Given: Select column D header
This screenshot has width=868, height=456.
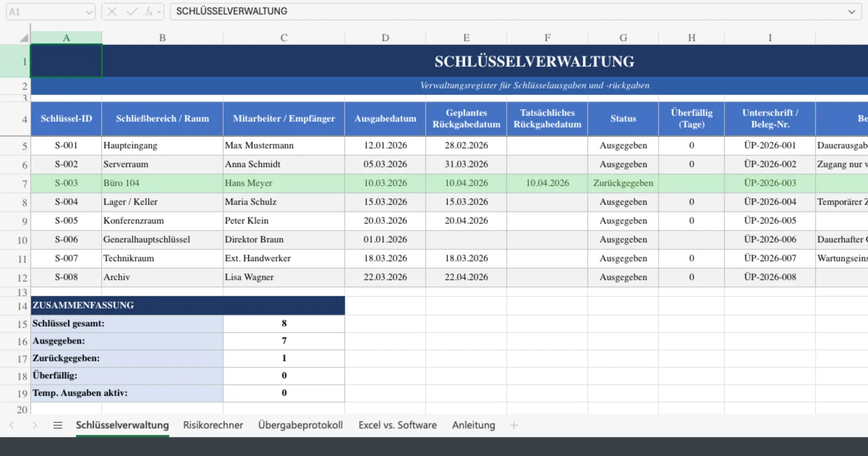Looking at the screenshot, I should [x=385, y=38].
